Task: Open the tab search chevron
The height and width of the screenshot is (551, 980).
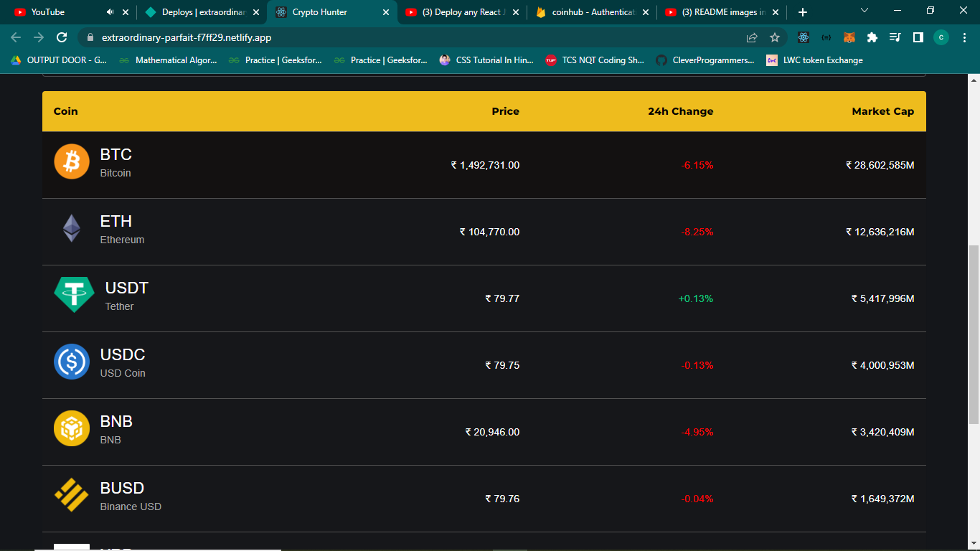Action: (864, 11)
